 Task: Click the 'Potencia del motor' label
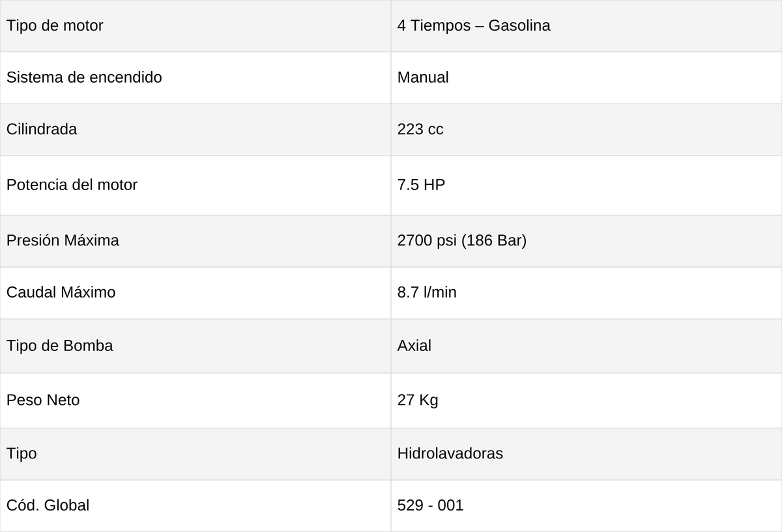[x=72, y=185]
